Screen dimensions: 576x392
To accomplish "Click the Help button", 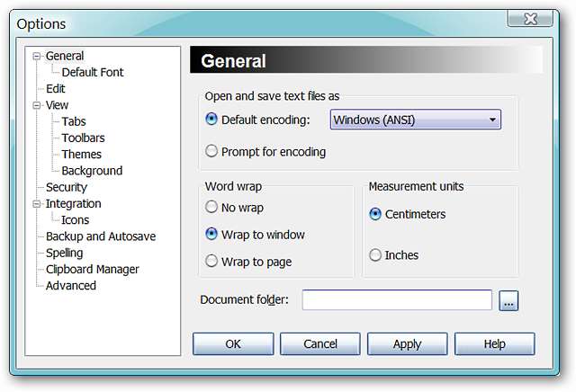I will coord(494,343).
